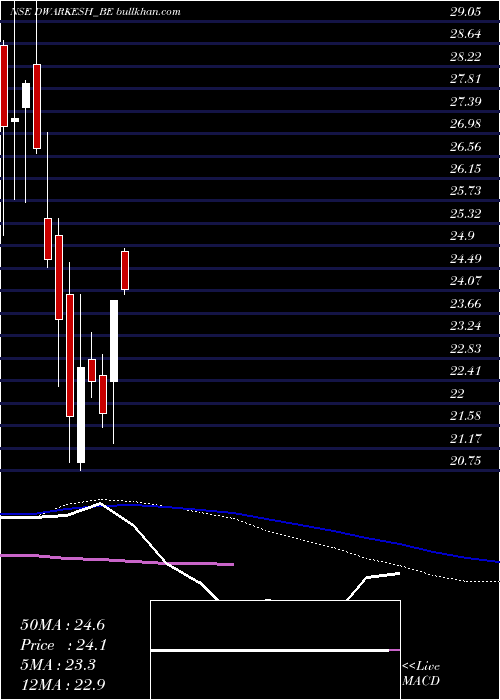500x700 pixels.
Task: Click the 28.64 price axis label
Action: click(x=466, y=34)
